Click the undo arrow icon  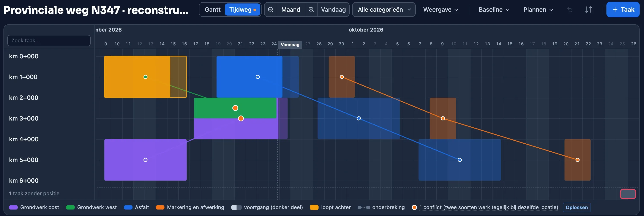coord(570,10)
